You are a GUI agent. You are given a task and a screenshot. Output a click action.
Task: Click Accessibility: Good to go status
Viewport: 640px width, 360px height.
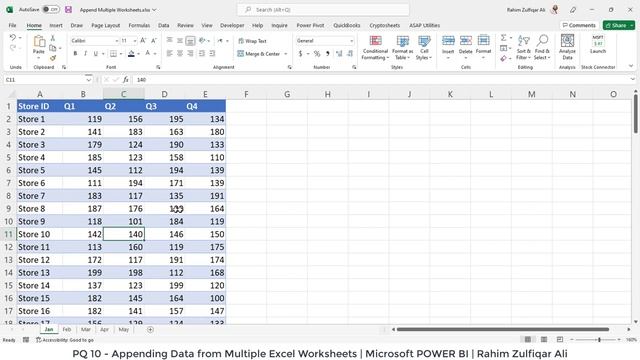65,340
